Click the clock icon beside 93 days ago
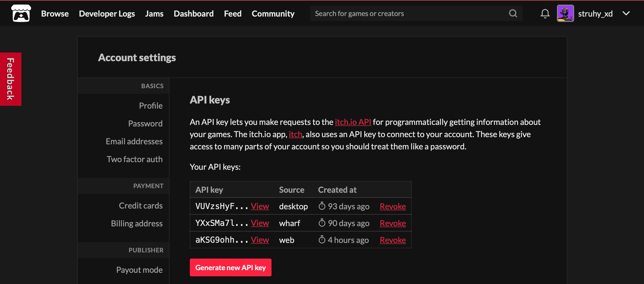This screenshot has width=644, height=284. pyautogui.click(x=322, y=206)
